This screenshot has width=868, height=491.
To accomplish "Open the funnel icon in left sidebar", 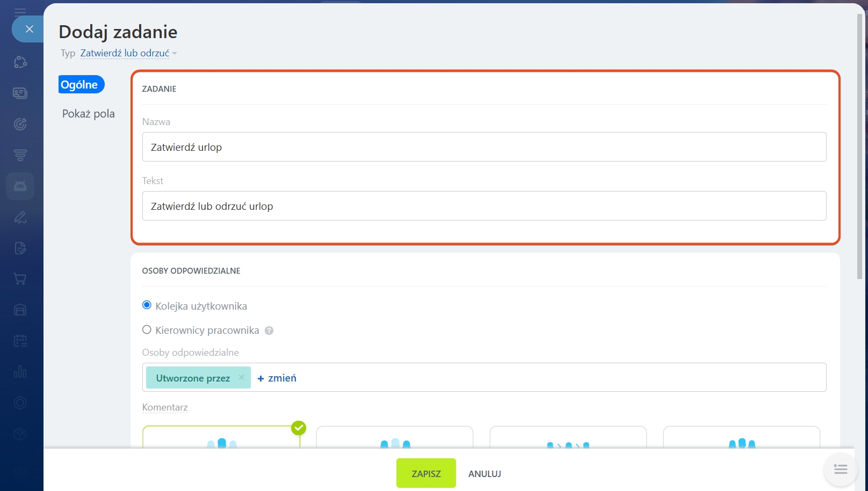I will pos(20,156).
